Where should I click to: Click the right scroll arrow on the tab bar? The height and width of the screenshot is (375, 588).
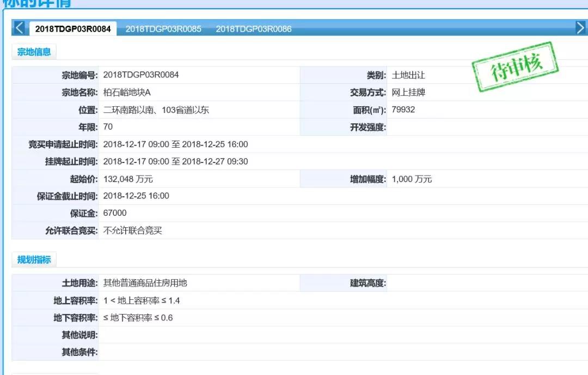pyautogui.click(x=580, y=28)
